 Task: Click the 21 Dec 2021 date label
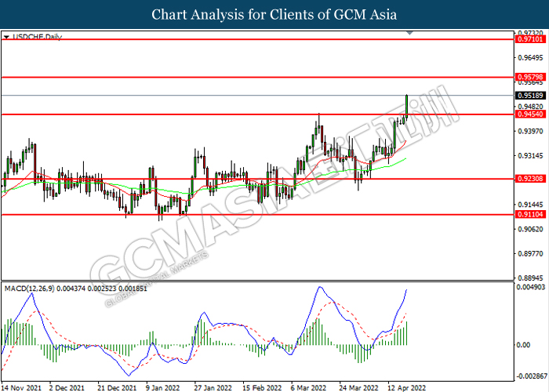(117, 388)
